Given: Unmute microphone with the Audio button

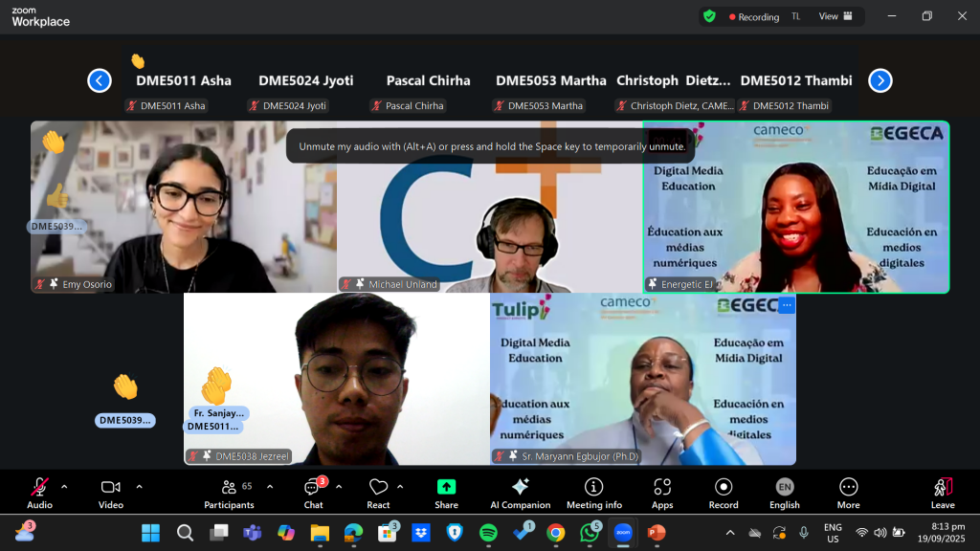Looking at the screenshot, I should click(39, 493).
